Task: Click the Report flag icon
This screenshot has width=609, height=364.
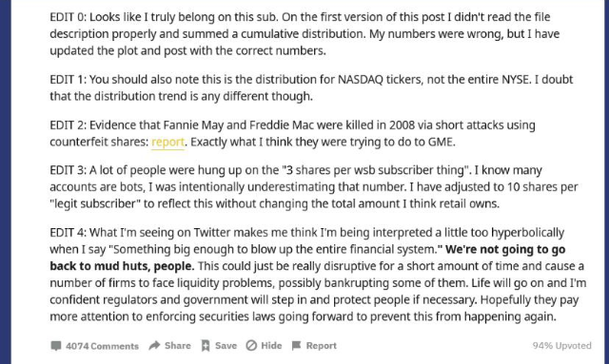Action: 296,346
